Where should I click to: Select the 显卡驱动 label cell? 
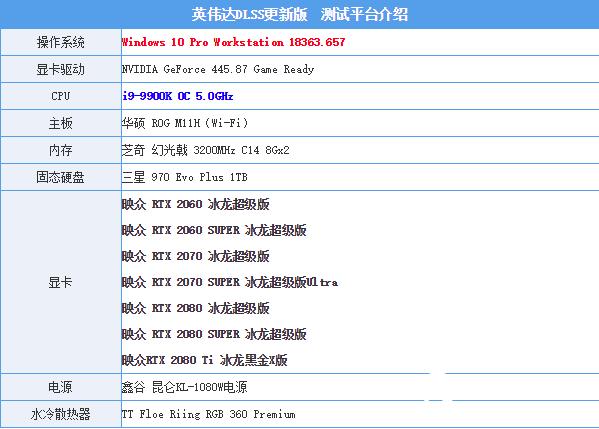(61, 69)
